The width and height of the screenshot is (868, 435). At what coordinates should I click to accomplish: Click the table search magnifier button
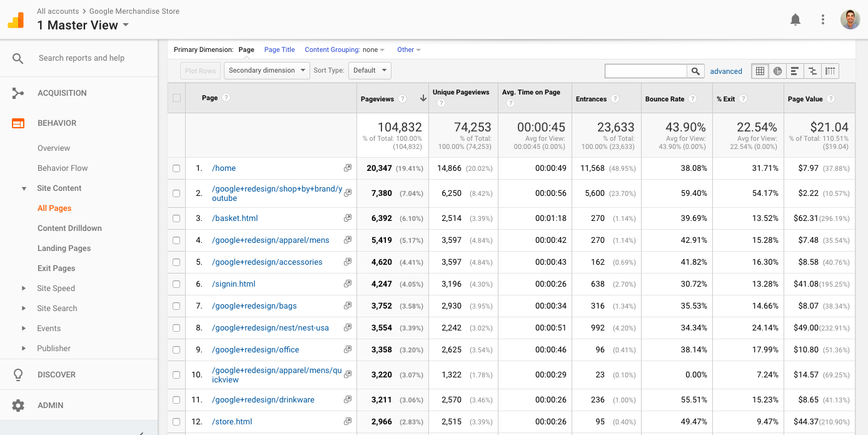click(x=695, y=71)
